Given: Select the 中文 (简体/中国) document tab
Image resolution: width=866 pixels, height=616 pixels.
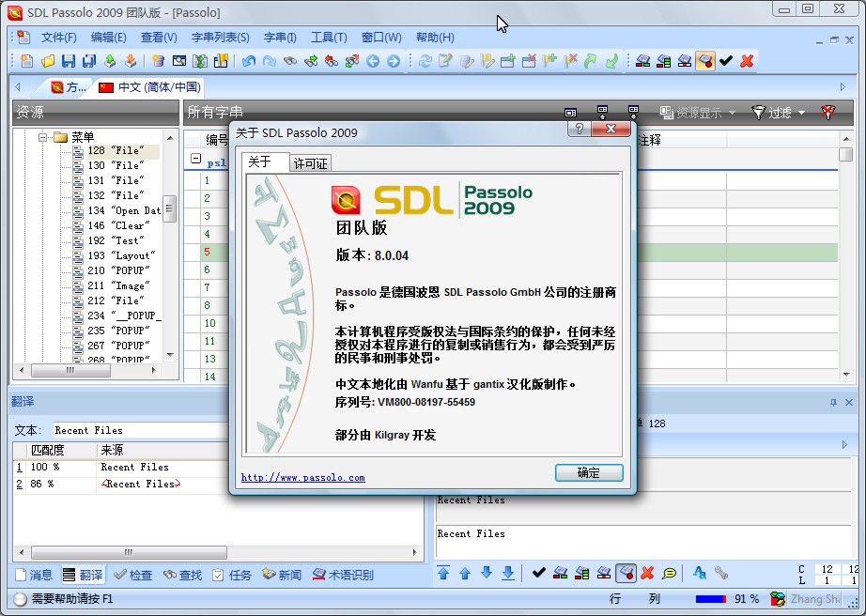Looking at the screenshot, I should [x=149, y=86].
